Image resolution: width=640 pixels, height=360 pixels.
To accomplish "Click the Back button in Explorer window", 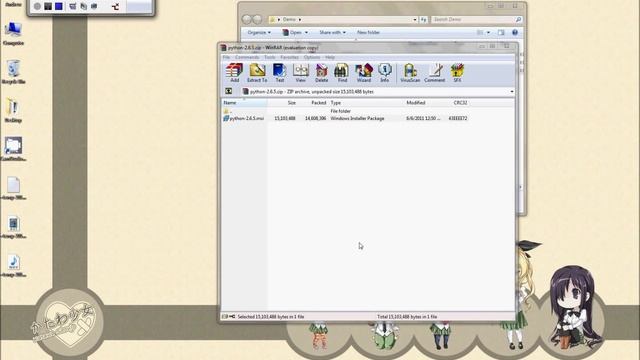I will pyautogui.click(x=247, y=19).
